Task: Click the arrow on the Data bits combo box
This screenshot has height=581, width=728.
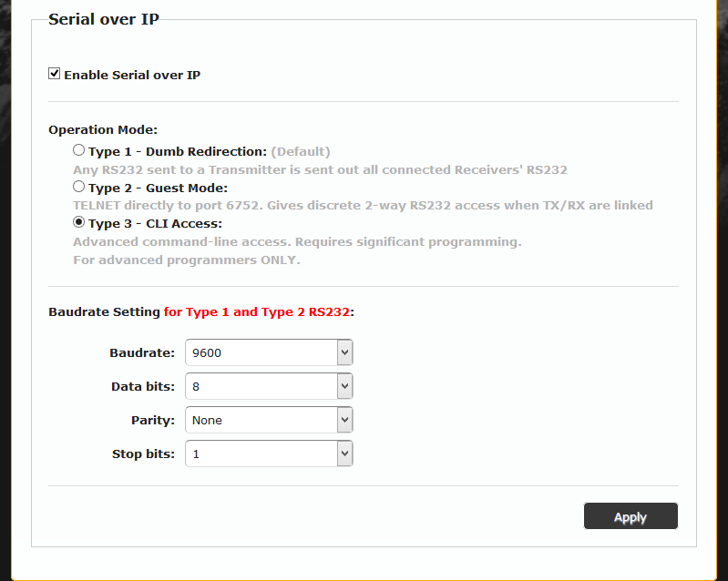Action: (x=344, y=386)
